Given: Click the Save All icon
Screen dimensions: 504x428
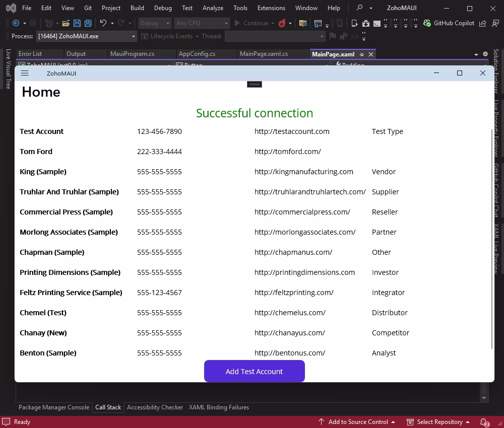Looking at the screenshot, I should coord(88,23).
